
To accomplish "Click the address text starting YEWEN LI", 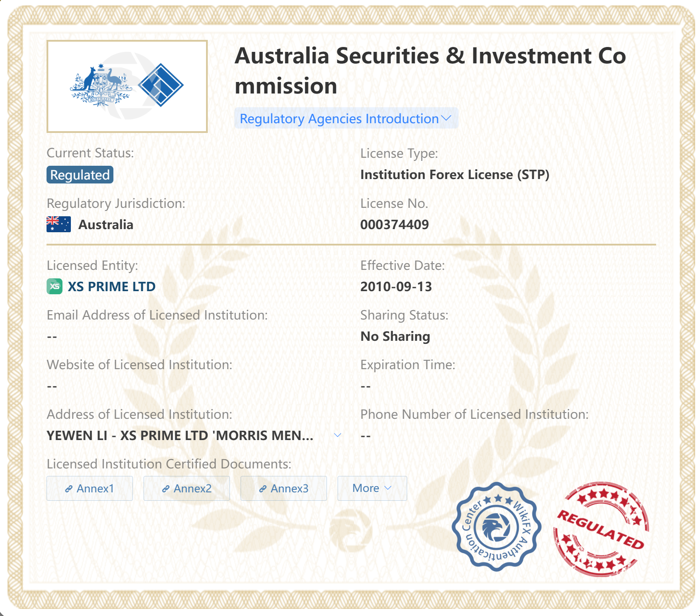I will click(180, 435).
